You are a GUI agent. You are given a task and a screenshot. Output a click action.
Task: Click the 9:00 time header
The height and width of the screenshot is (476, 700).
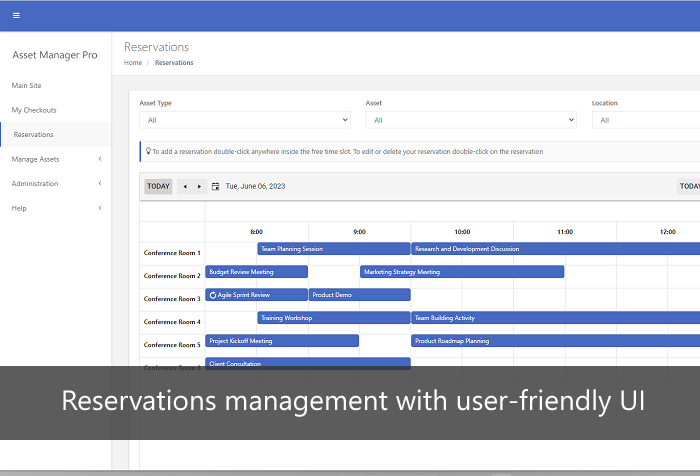[359, 232]
